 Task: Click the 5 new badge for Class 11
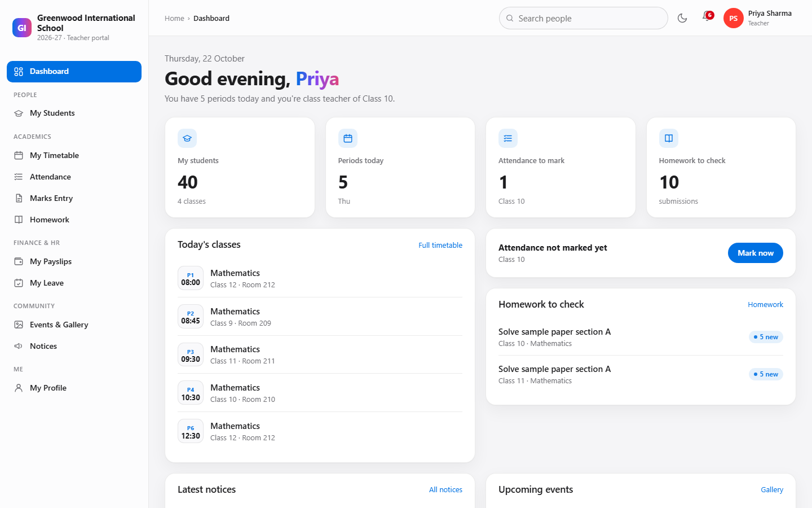(x=766, y=374)
